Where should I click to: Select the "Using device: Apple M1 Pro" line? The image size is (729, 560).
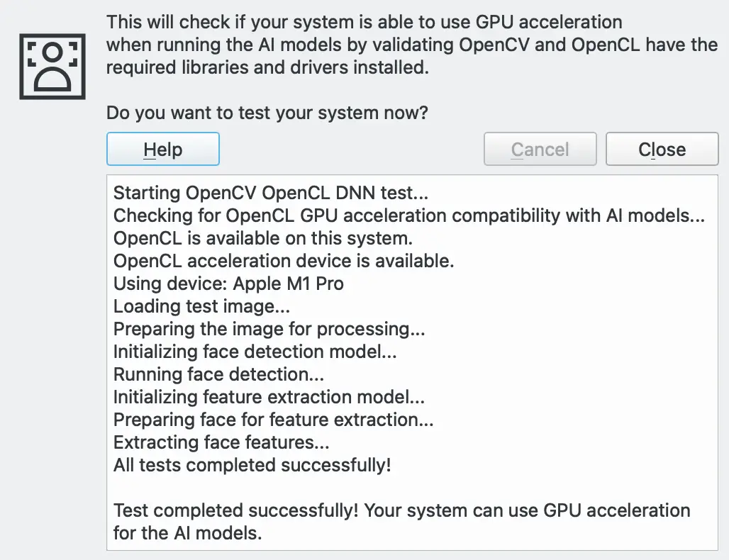[x=228, y=284]
